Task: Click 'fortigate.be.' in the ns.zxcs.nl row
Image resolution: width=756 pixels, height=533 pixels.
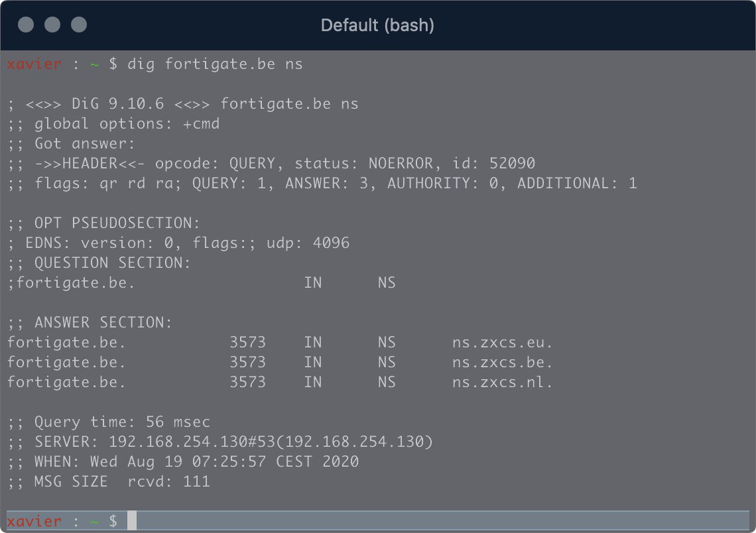Action: coord(66,382)
